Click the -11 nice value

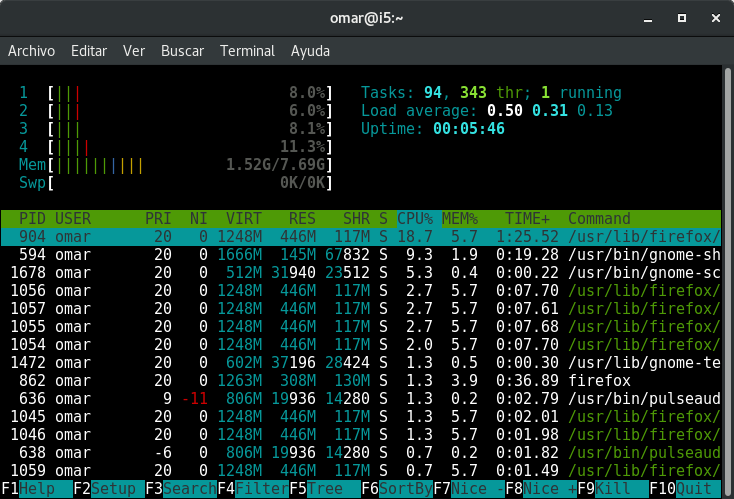194,398
